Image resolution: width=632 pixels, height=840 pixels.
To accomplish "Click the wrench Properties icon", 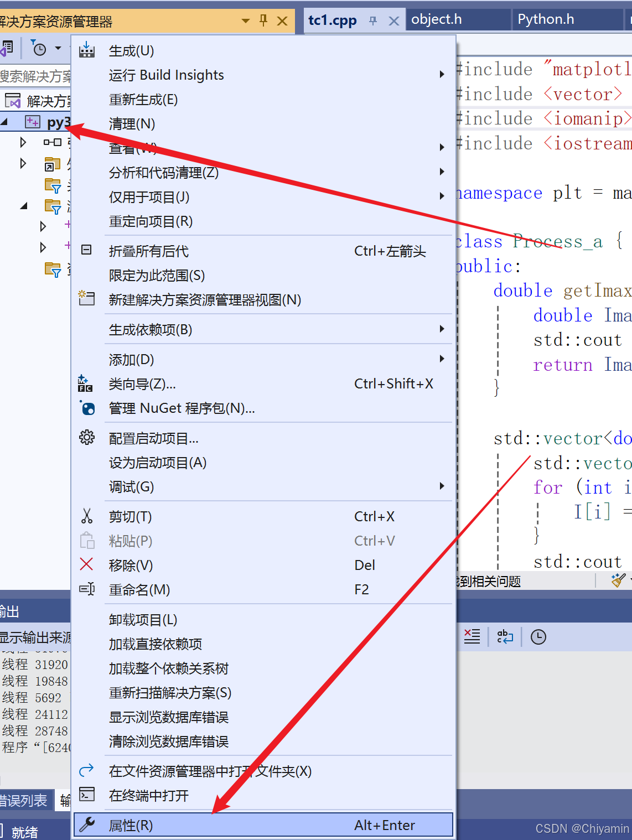I will click(87, 825).
